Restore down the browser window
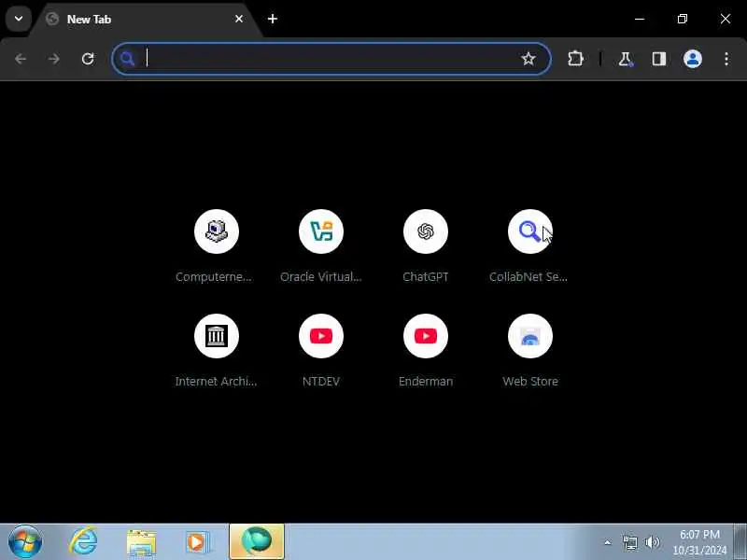 (683, 19)
